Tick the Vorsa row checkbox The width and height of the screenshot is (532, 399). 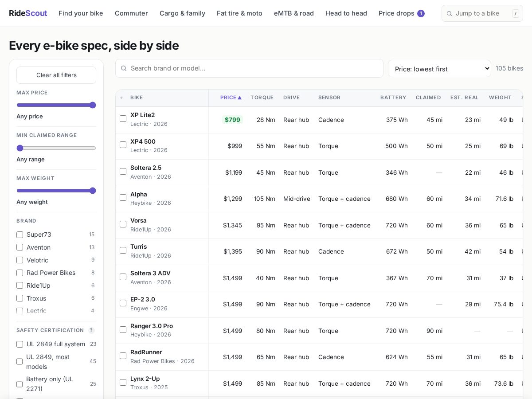point(123,224)
